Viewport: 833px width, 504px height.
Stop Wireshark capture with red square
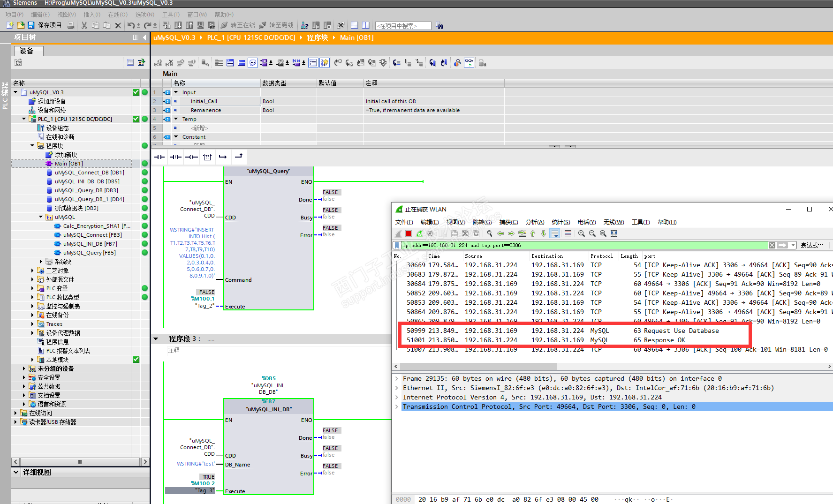point(409,233)
